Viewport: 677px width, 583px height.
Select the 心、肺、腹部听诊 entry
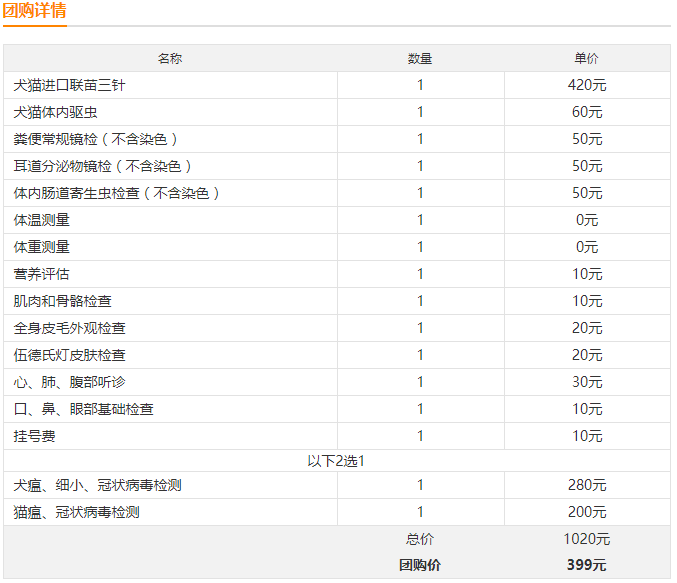[70, 382]
